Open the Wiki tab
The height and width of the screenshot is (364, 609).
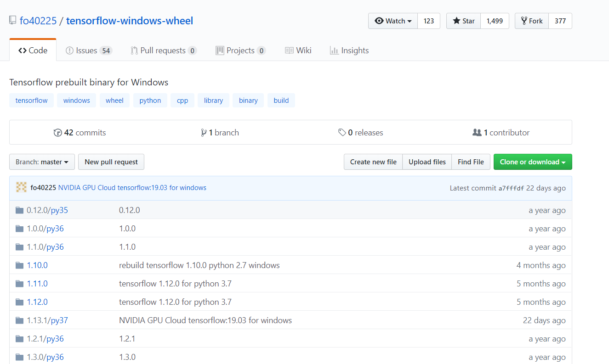pyautogui.click(x=298, y=50)
